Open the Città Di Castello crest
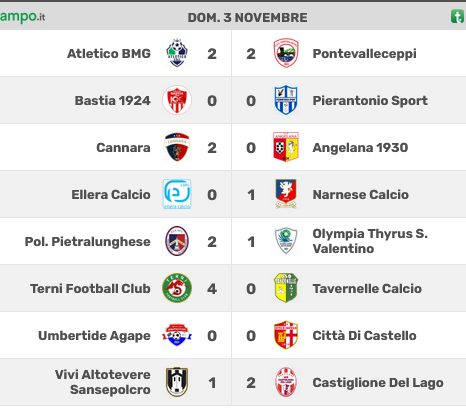Screen dimensions: 466x414 click(286, 335)
